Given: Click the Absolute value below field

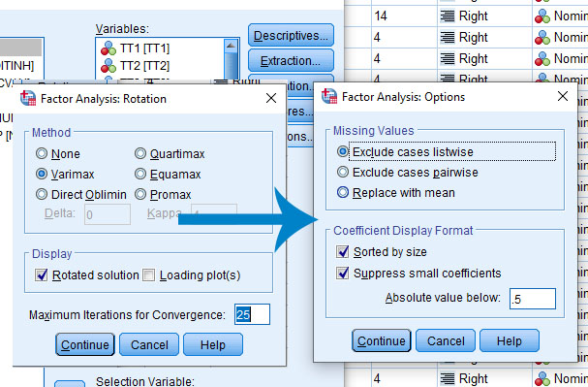Looking at the screenshot, I should point(533,299).
